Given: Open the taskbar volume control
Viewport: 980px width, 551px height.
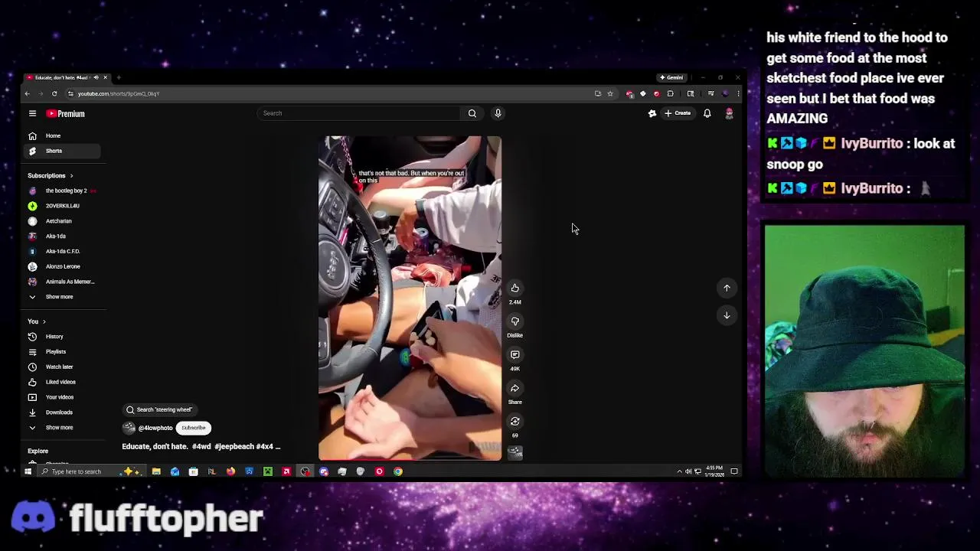Looking at the screenshot, I should coord(688,471).
